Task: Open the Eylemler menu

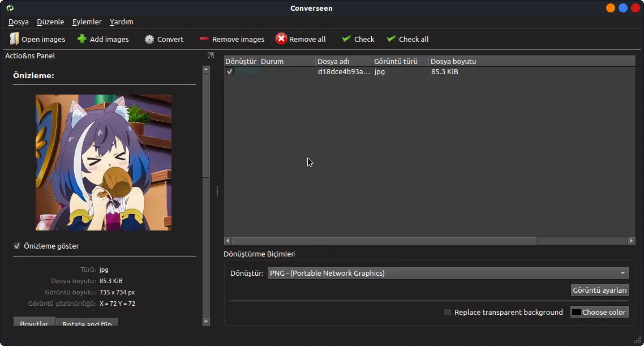Action: point(87,22)
